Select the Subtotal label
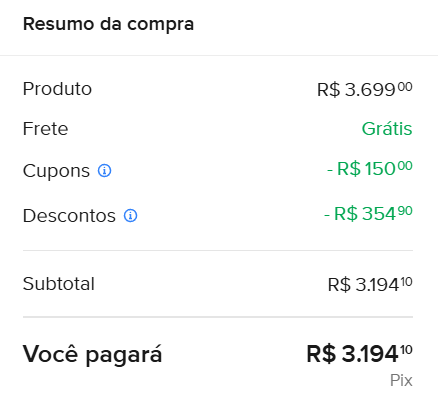This screenshot has width=438, height=394. click(x=59, y=284)
